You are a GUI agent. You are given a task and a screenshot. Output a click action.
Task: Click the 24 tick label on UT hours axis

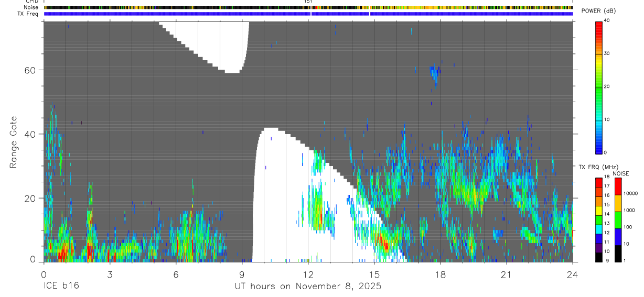(x=573, y=274)
